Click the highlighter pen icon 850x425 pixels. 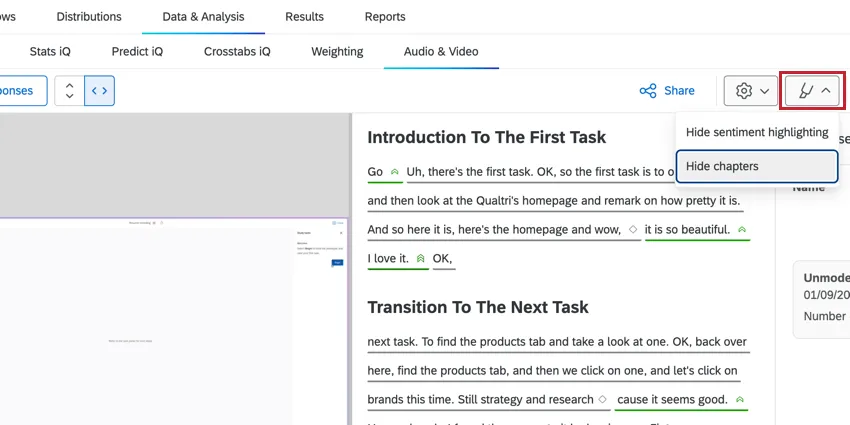pyautogui.click(x=805, y=91)
